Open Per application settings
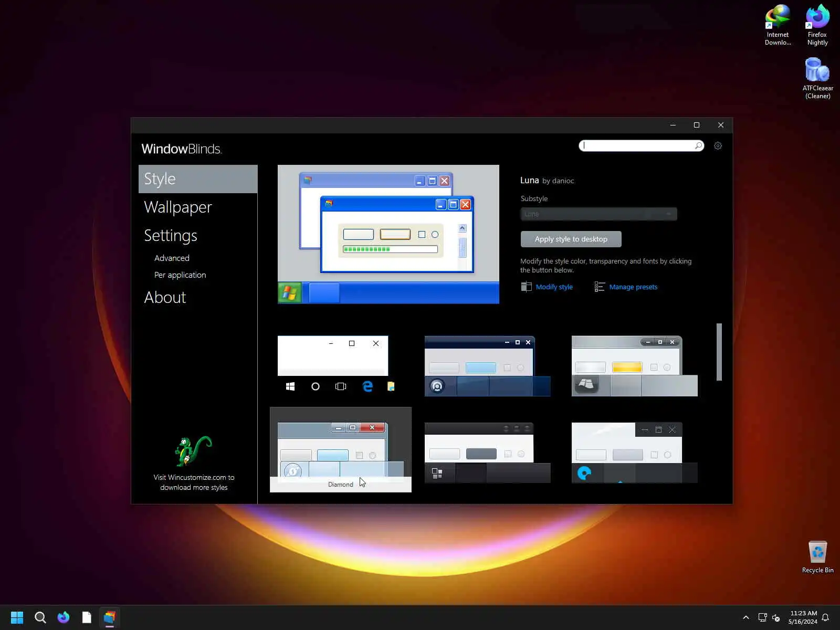The image size is (840, 630). click(x=180, y=275)
